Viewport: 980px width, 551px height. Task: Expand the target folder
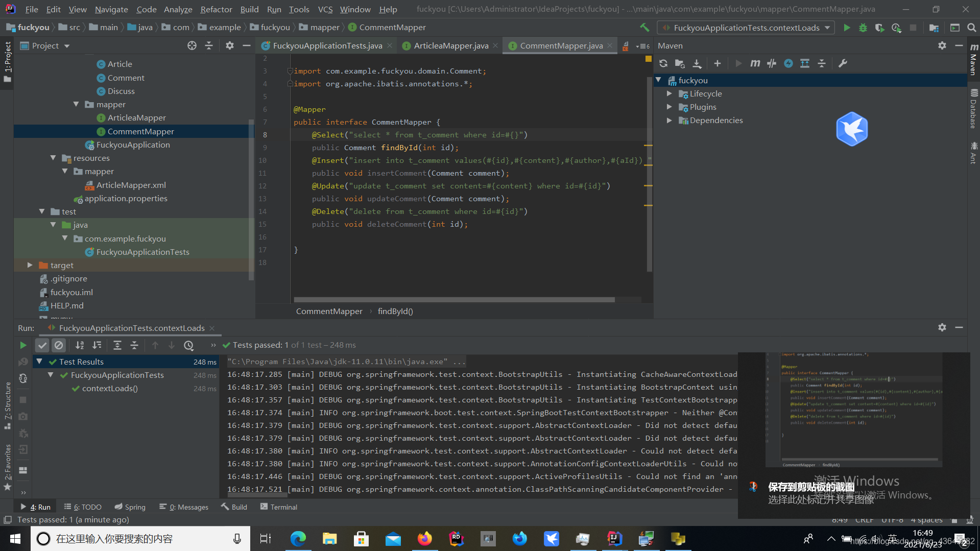coord(30,265)
